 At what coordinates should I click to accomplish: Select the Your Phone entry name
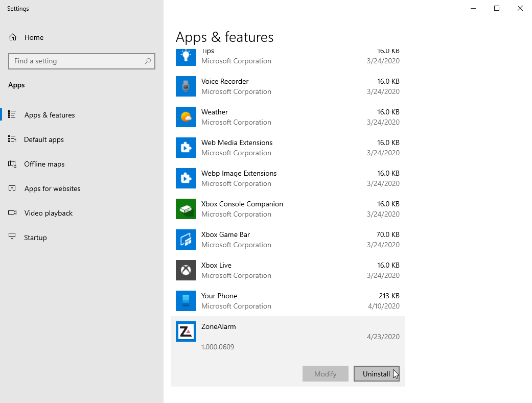(219, 296)
